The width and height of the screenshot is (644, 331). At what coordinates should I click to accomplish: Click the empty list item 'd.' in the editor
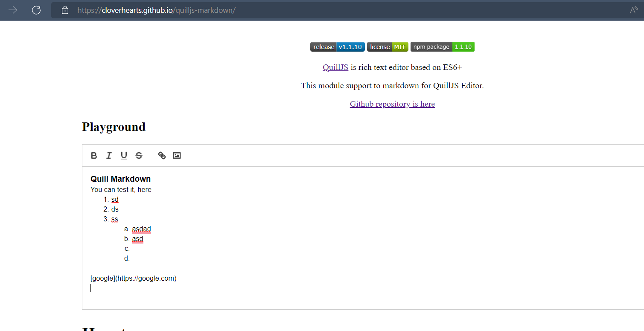pos(127,258)
